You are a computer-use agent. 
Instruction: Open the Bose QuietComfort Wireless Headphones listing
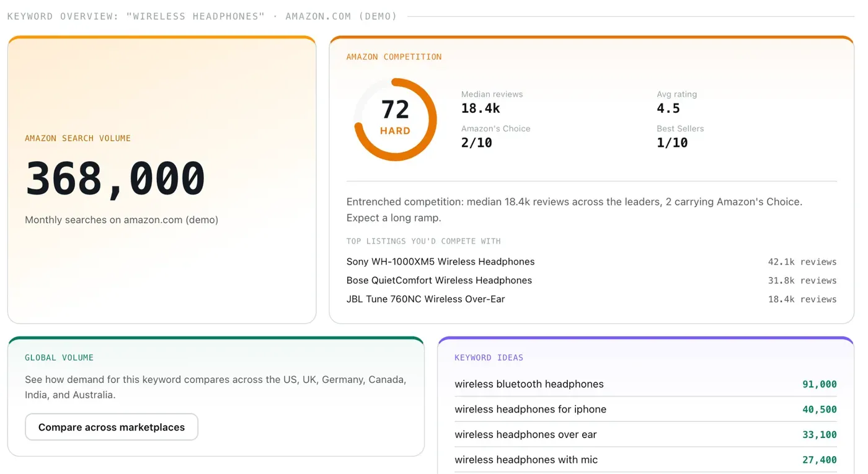[x=439, y=280]
